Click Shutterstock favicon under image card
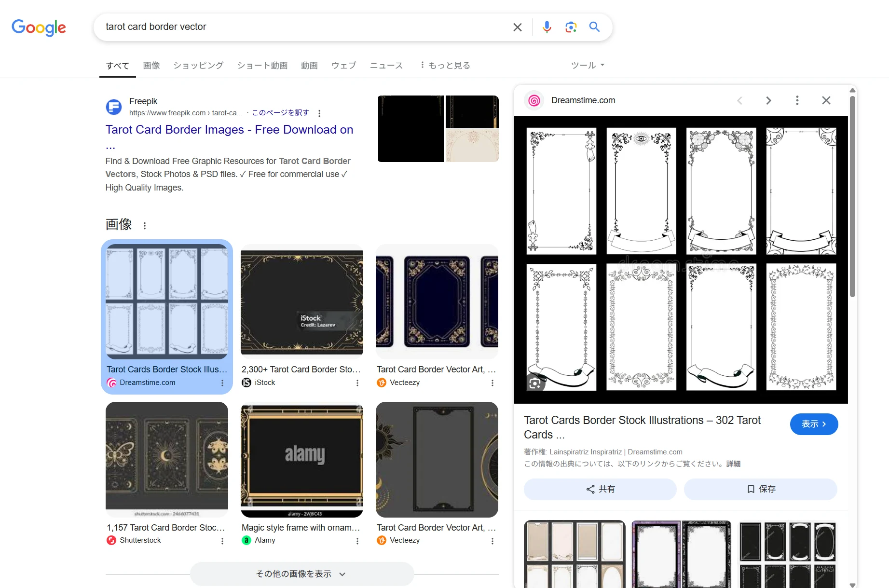889x588 pixels. (111, 540)
